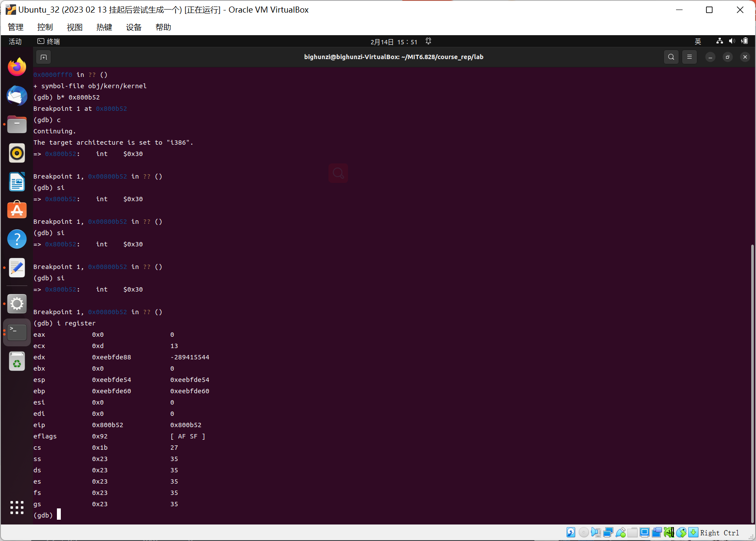Viewport: 756px width, 541px height.
Task: Click the '(gdb) c' command line
Action: (47, 120)
